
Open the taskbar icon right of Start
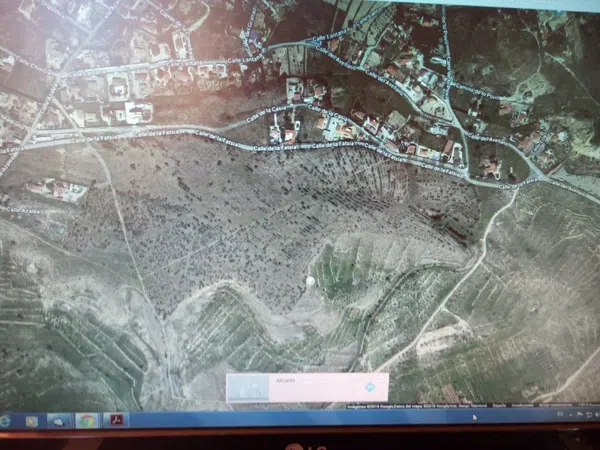pyautogui.click(x=31, y=421)
